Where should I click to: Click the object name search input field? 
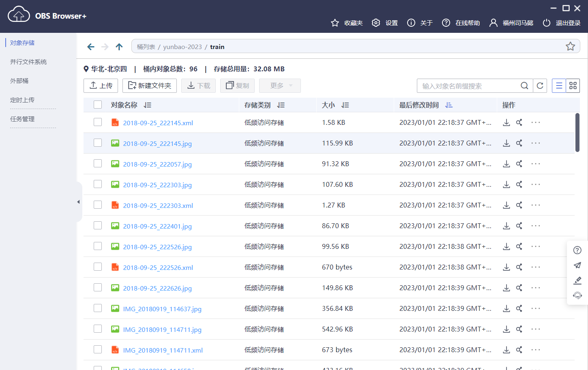pos(466,86)
